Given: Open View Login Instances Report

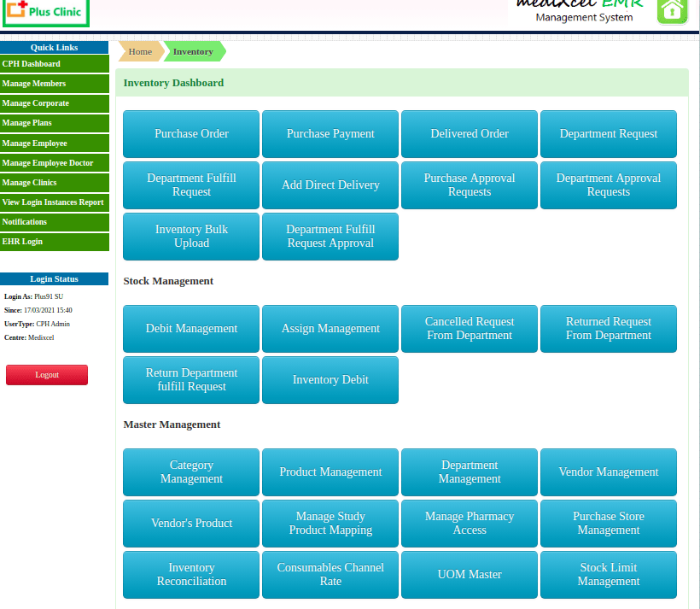Looking at the screenshot, I should pos(55,202).
